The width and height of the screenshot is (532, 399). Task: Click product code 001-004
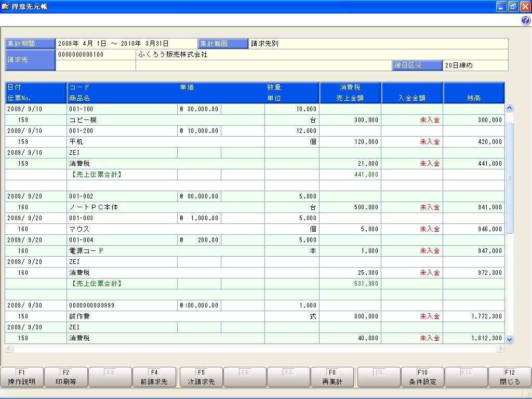coord(81,240)
